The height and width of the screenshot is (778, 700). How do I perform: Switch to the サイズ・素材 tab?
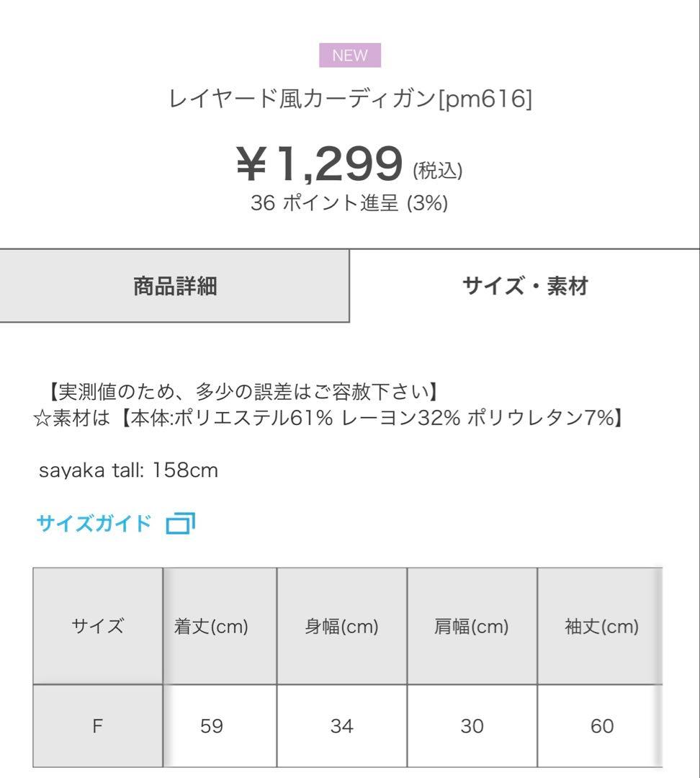point(525,286)
